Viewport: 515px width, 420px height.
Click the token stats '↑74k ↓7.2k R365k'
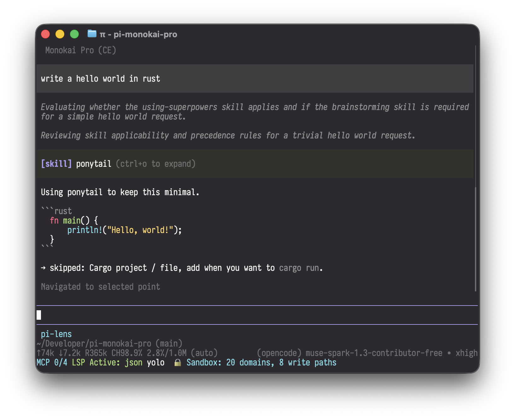(72, 353)
